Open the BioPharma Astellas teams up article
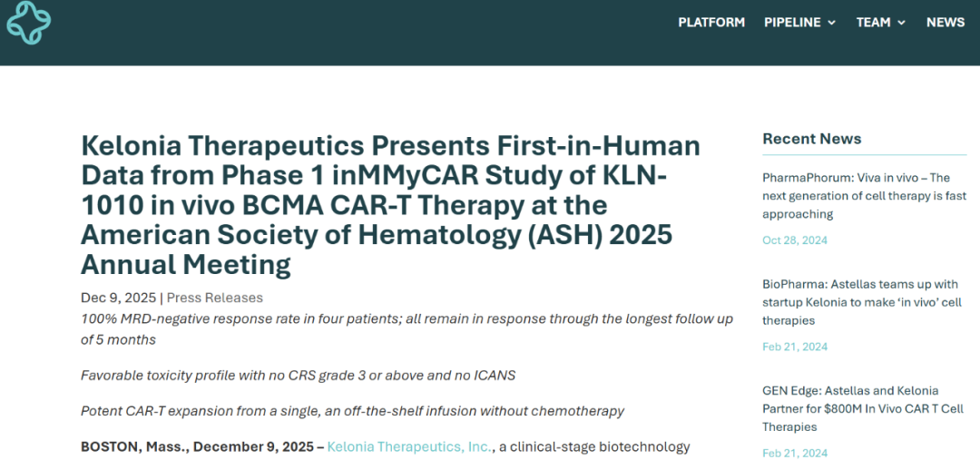The image size is (980, 460). [860, 302]
